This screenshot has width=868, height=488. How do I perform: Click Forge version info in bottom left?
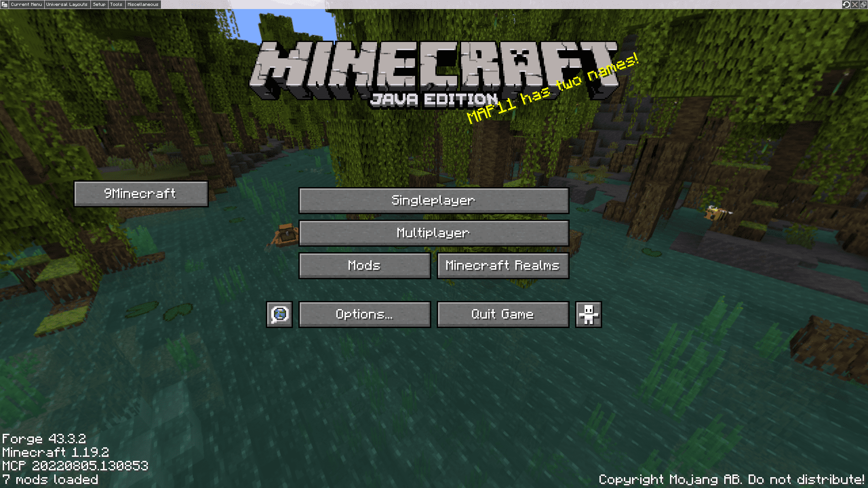point(45,439)
